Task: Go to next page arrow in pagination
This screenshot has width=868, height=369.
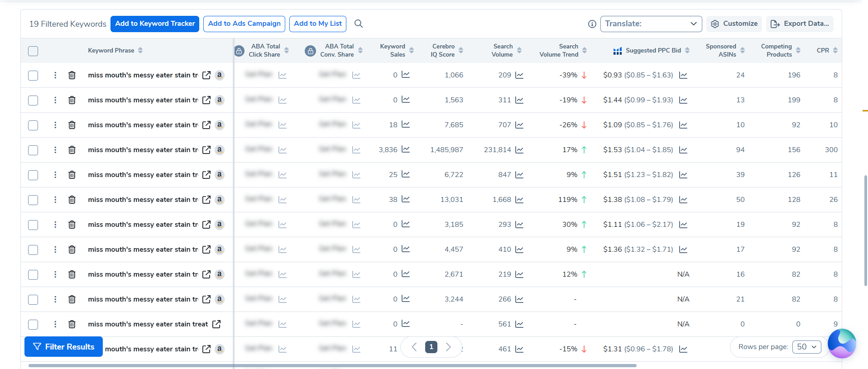Action: [448, 347]
